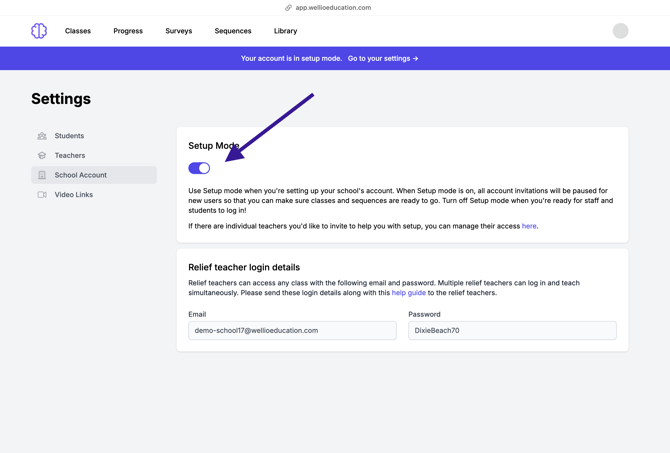Turn off the Setup Mode toggle
This screenshot has width=670, height=453.
point(199,168)
